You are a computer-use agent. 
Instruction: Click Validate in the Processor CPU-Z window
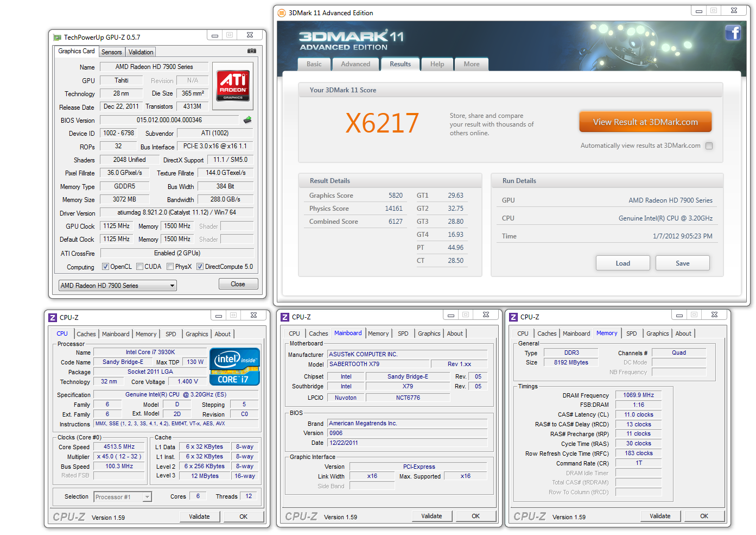click(200, 517)
